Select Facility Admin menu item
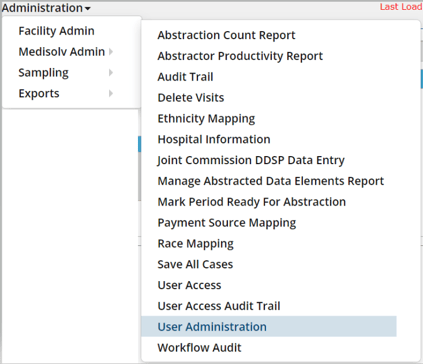The width and height of the screenshot is (423, 364). pos(56,31)
